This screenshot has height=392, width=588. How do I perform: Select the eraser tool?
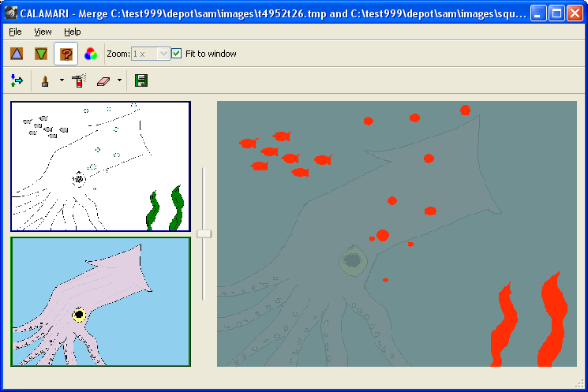coord(103,81)
